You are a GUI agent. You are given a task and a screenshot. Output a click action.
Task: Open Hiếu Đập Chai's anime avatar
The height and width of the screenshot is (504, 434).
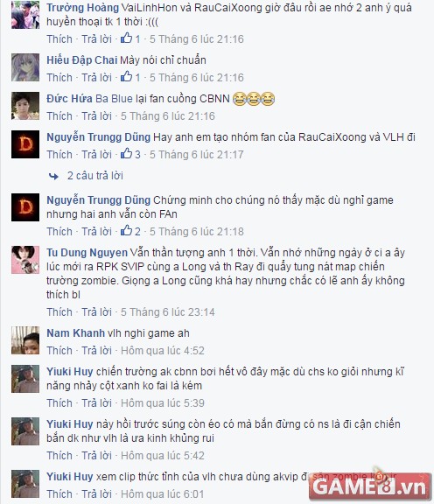point(25,67)
